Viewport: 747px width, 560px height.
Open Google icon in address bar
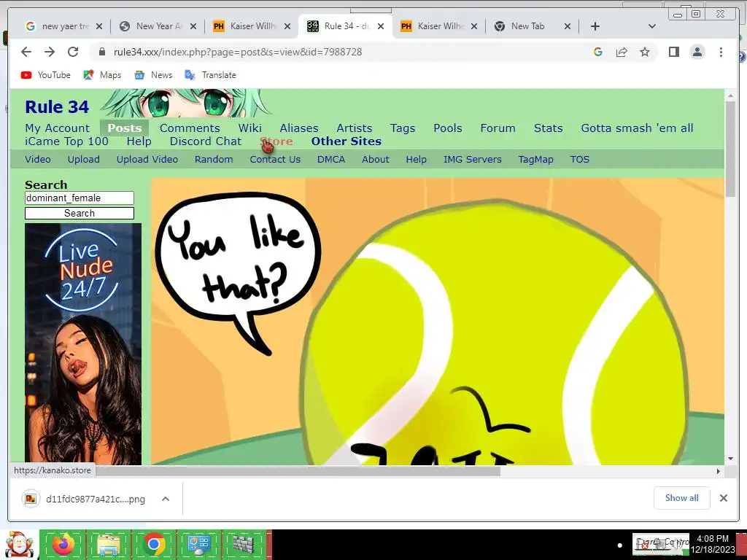click(x=598, y=52)
